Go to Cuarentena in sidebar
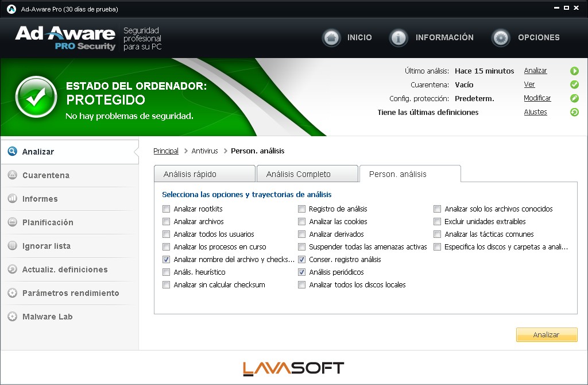 69,175
